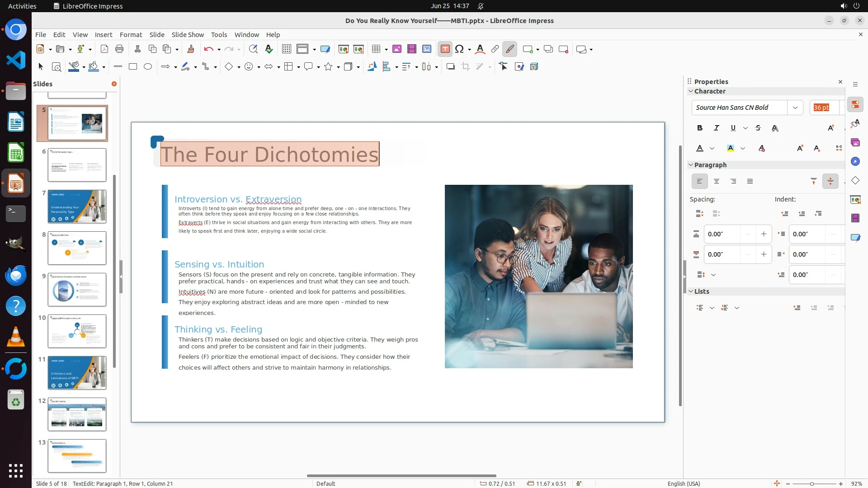Enable center paragraph alignment
The image size is (868, 488).
tap(716, 181)
